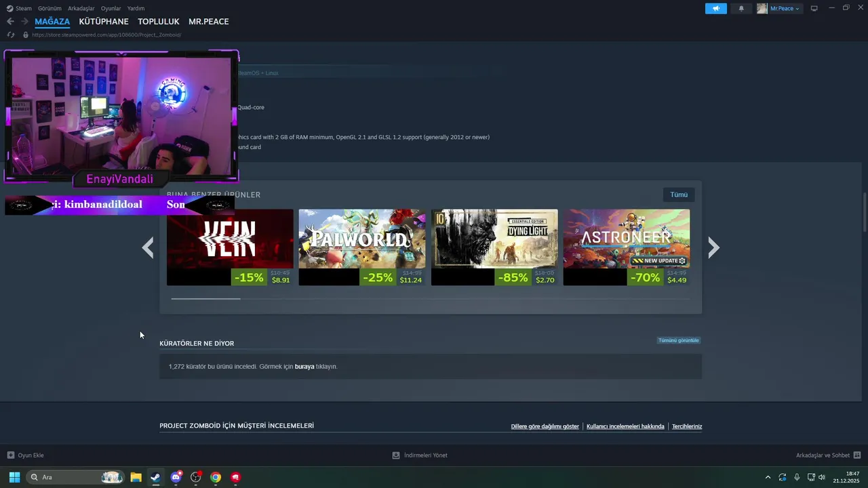Show next similar products with right arrow

(713, 247)
